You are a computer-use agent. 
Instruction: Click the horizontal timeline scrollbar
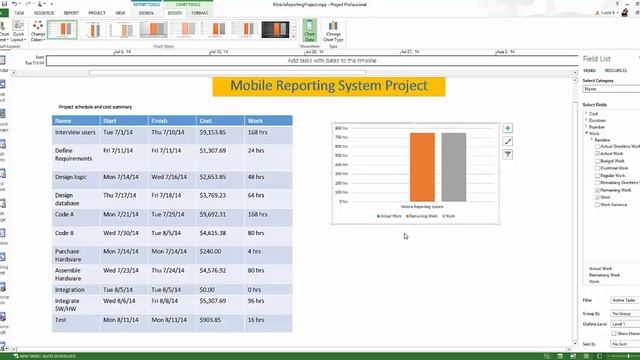(227, 72)
